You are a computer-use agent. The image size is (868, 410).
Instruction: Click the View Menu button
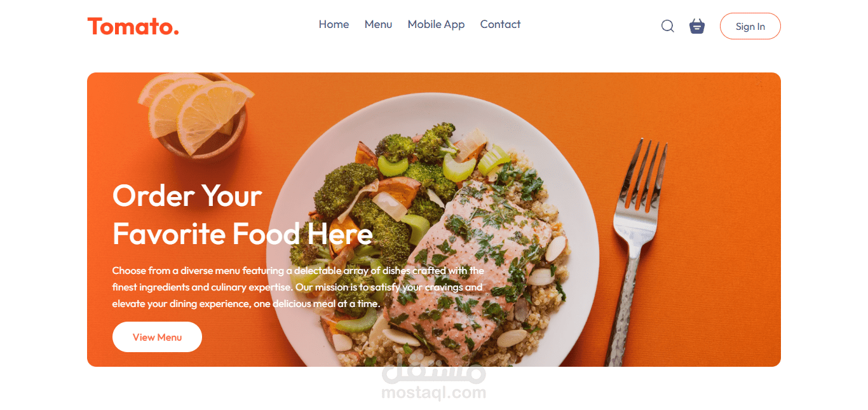[x=157, y=337]
